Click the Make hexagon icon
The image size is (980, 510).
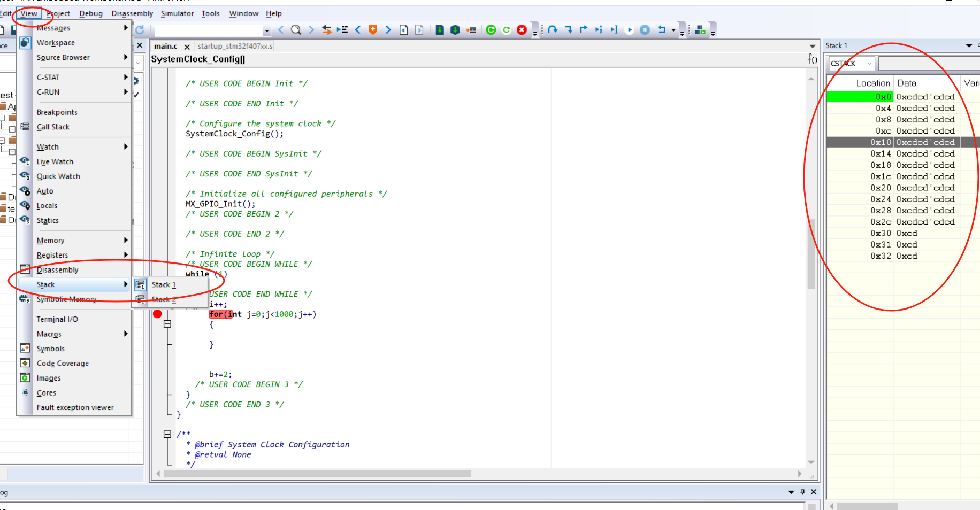click(x=455, y=30)
